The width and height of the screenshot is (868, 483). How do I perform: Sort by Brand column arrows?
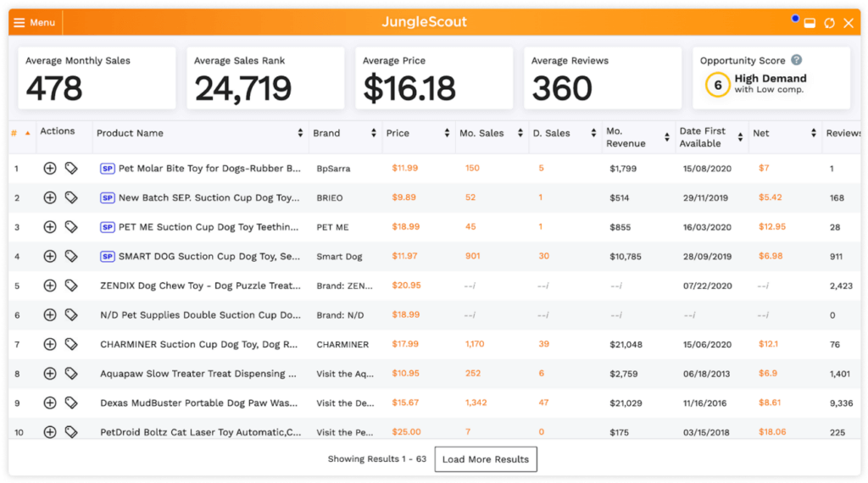click(x=373, y=133)
